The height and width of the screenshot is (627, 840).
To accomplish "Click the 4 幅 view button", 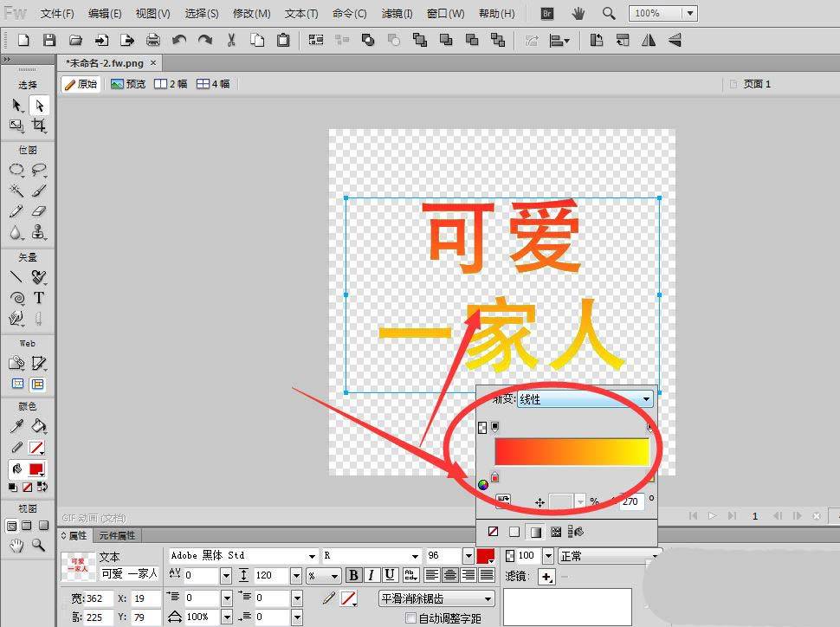I will point(213,84).
